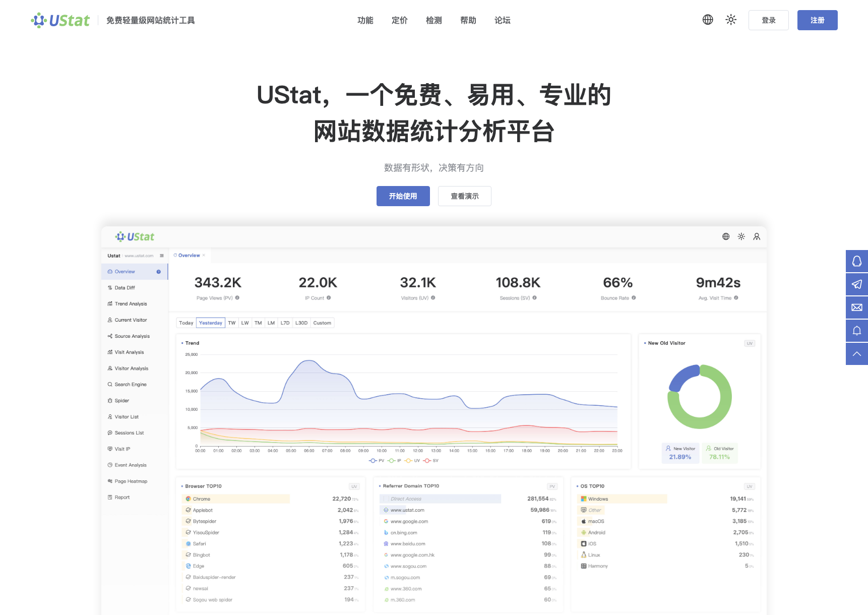The height and width of the screenshot is (615, 868).
Task: Click the 登录 login button
Action: tap(768, 20)
